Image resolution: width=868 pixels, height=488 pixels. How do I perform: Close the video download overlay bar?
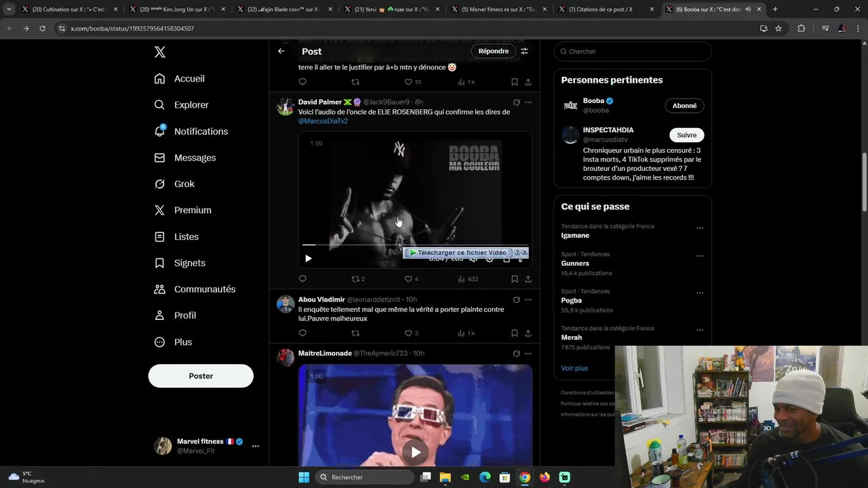coord(524,253)
